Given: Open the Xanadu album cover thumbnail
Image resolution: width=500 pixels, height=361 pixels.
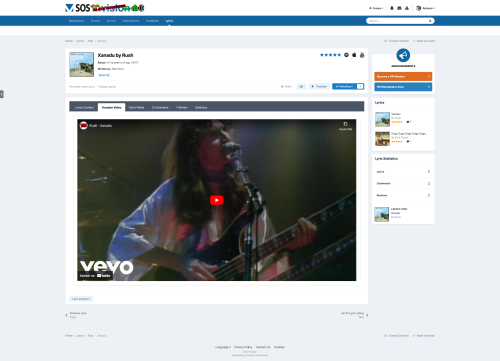Looking at the screenshot, I should (x=81, y=64).
